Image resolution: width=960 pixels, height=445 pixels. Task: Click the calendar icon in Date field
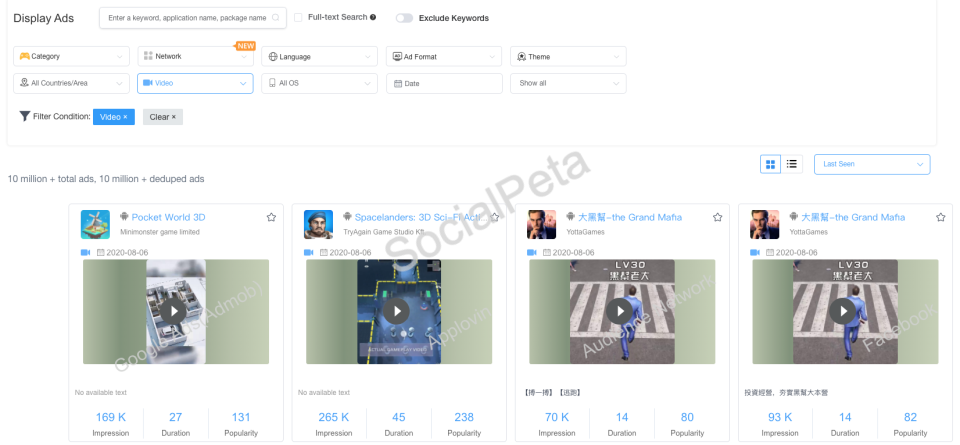pyautogui.click(x=397, y=84)
